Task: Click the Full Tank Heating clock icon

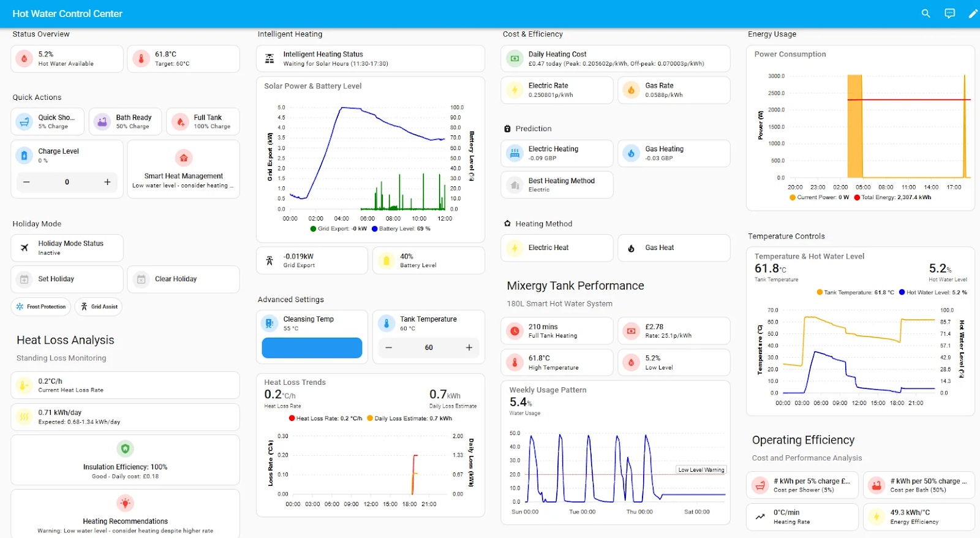Action: pyautogui.click(x=514, y=331)
